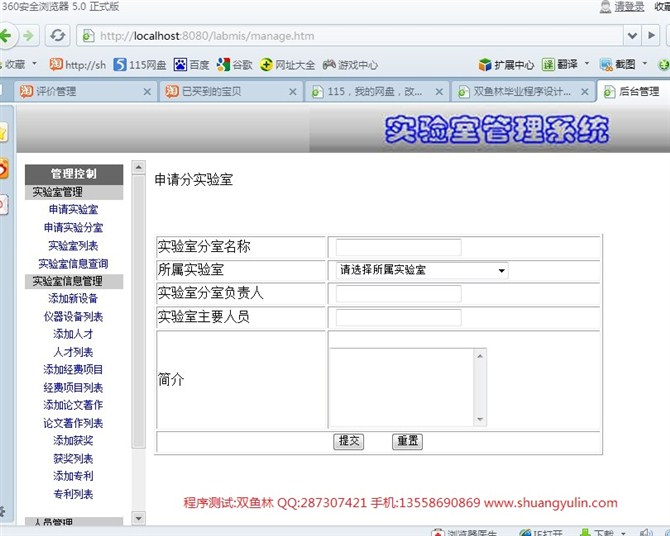
Task: Focus the 实验室分室负责人 input field
Action: (398, 294)
